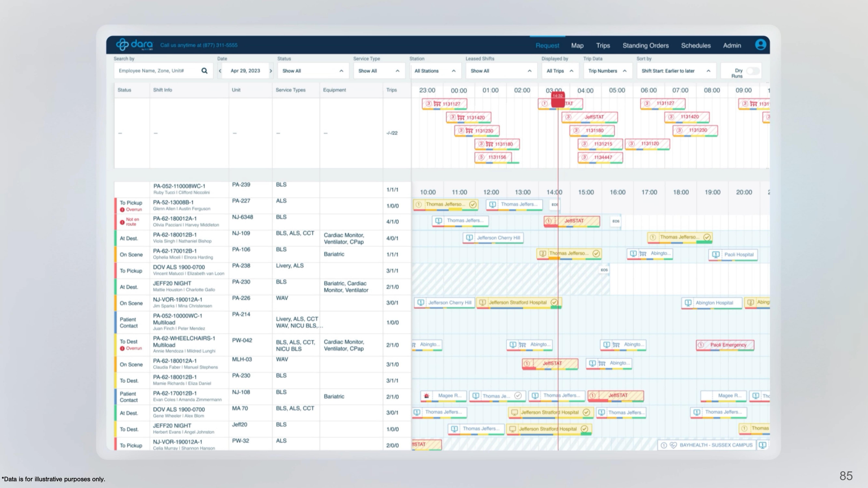Click Overrun alert icon on PW-042 row
The image size is (868, 488).
click(x=122, y=348)
